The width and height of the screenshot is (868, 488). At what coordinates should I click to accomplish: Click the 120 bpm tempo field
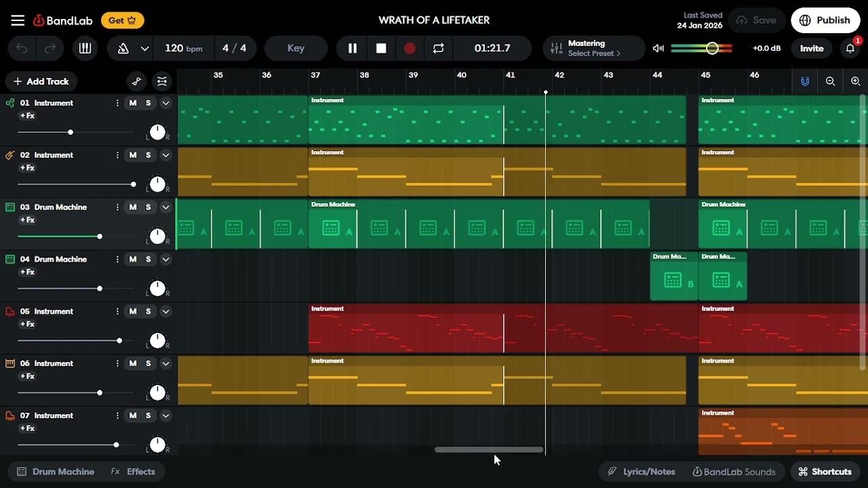tap(183, 48)
